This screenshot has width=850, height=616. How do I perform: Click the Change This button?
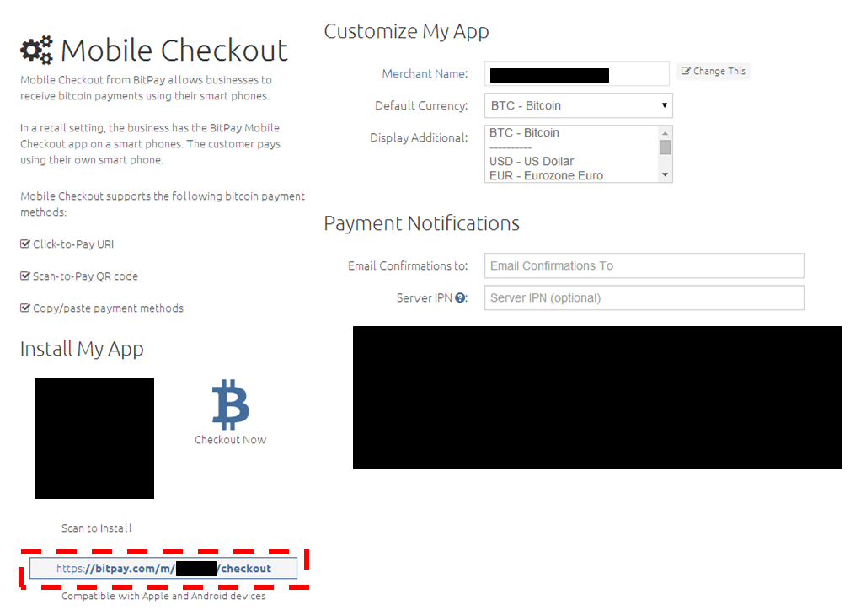coord(714,71)
